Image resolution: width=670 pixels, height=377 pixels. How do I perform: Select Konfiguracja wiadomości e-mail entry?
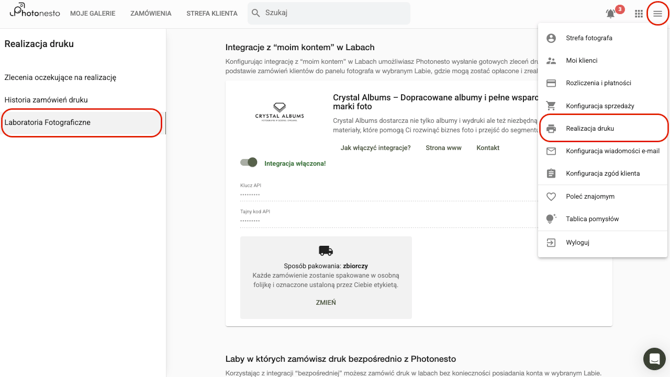coord(602,151)
